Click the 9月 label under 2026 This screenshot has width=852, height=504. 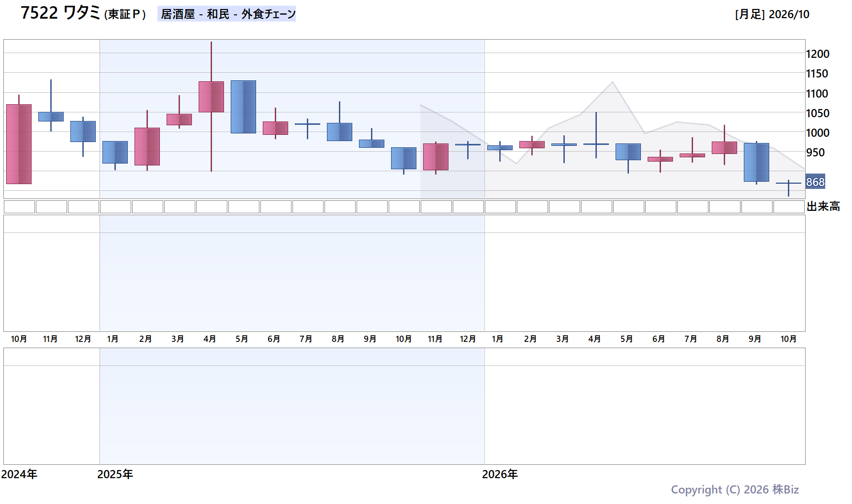755,339
